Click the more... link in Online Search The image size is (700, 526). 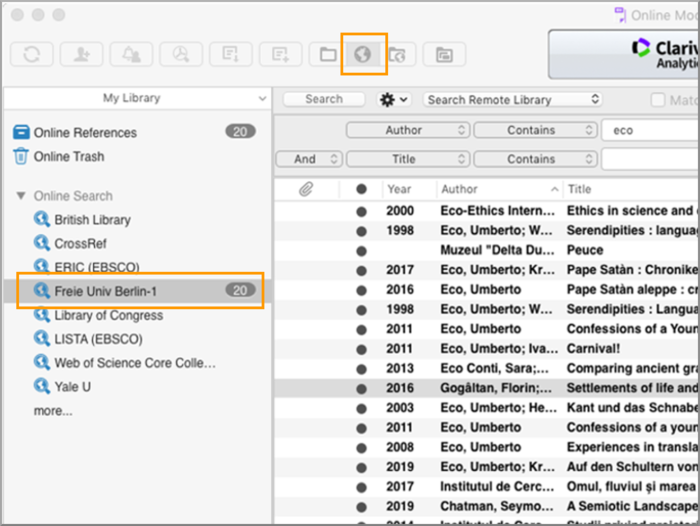[53, 410]
